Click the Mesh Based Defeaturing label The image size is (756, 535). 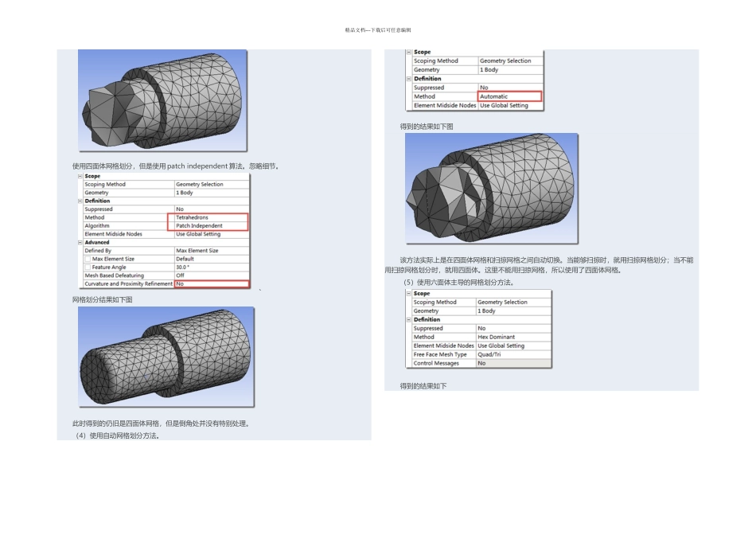pos(115,275)
